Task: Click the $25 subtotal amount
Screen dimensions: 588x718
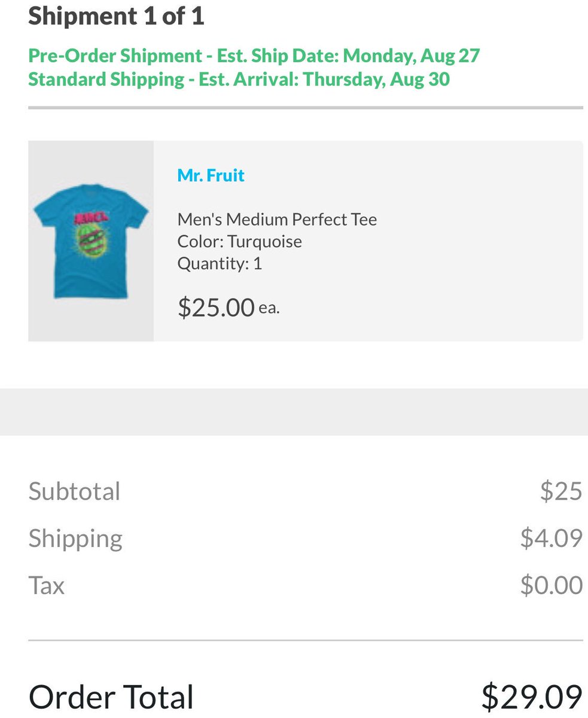Action: click(560, 491)
